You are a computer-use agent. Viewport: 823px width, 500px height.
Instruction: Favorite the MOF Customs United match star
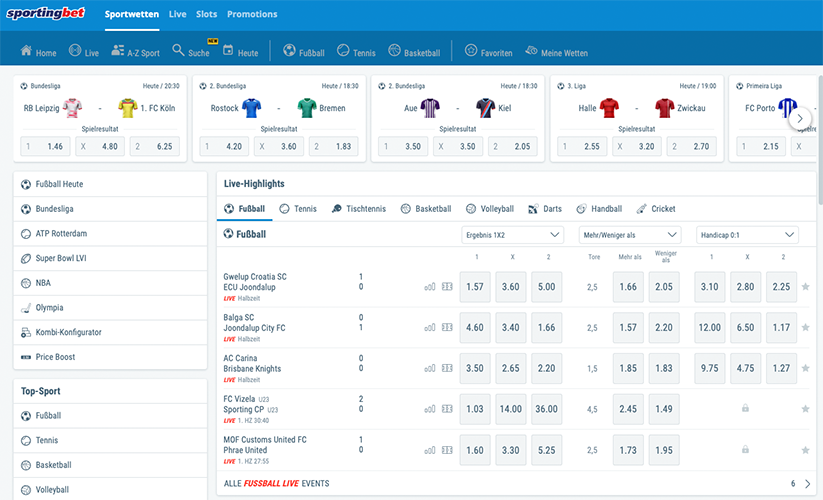[805, 450]
